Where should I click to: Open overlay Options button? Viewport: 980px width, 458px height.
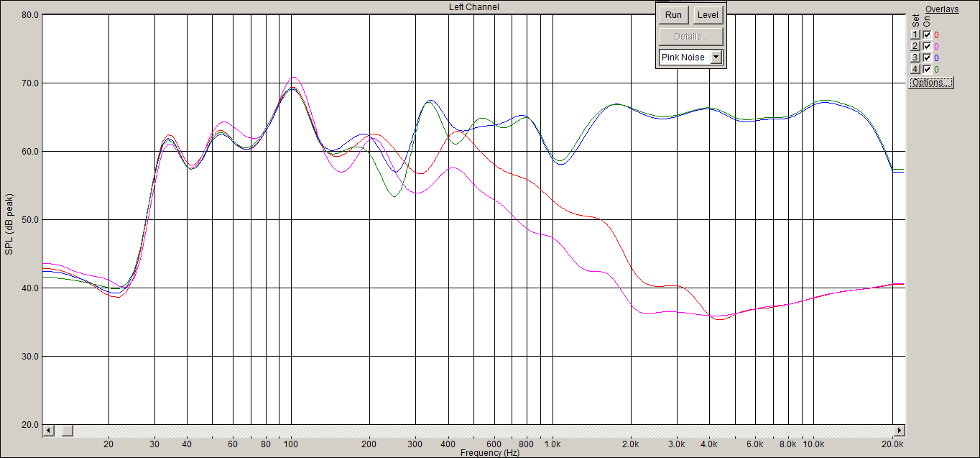[x=931, y=83]
